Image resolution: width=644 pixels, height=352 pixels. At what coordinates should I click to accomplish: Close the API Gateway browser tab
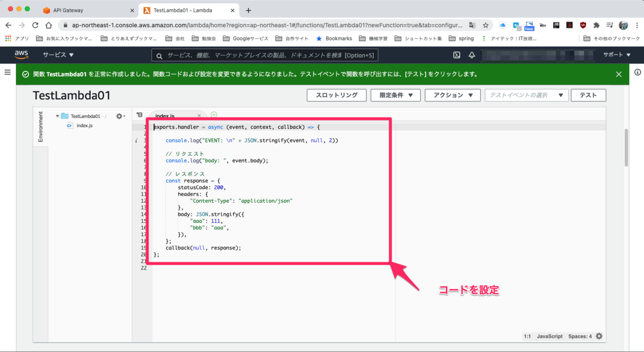[132, 10]
